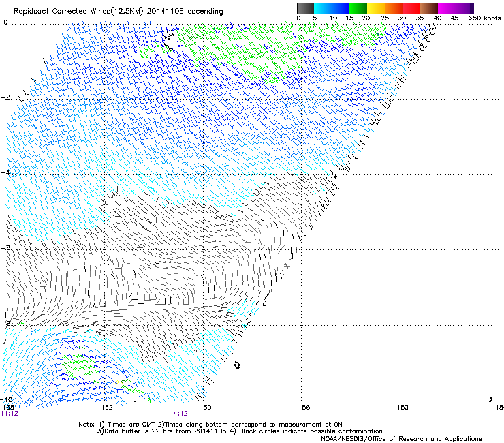Click the 'Rapidscat Corrected Winds(12.5KM)' title text
The height and width of the screenshot is (443, 504).
point(79,12)
